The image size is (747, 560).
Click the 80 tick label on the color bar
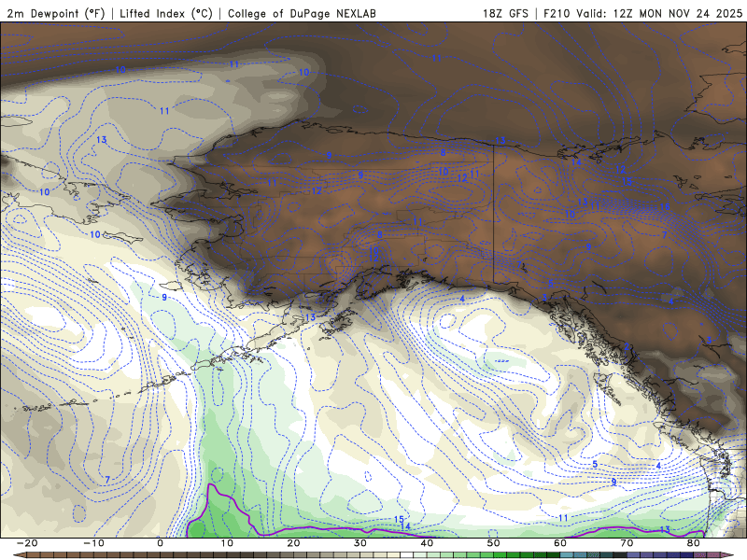pos(694,543)
